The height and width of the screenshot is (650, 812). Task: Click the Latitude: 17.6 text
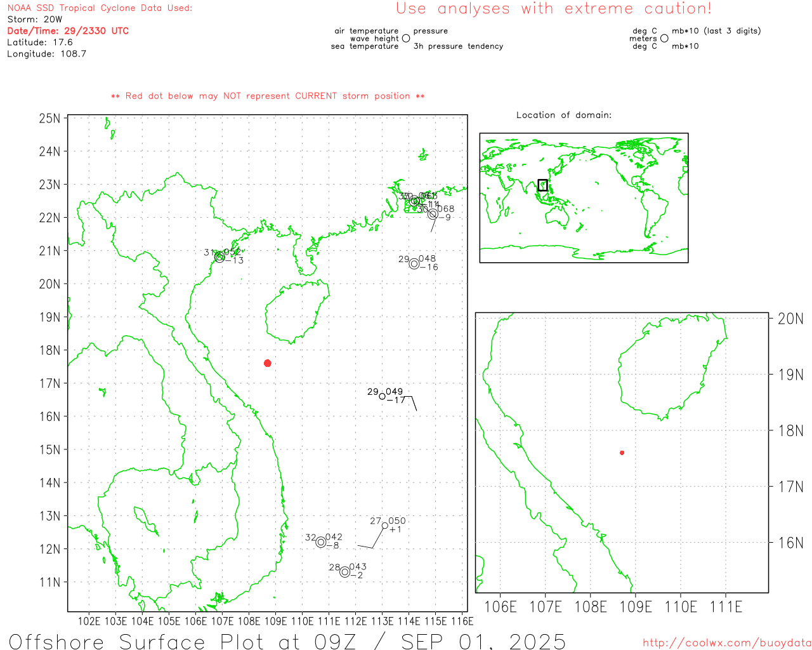coord(40,42)
